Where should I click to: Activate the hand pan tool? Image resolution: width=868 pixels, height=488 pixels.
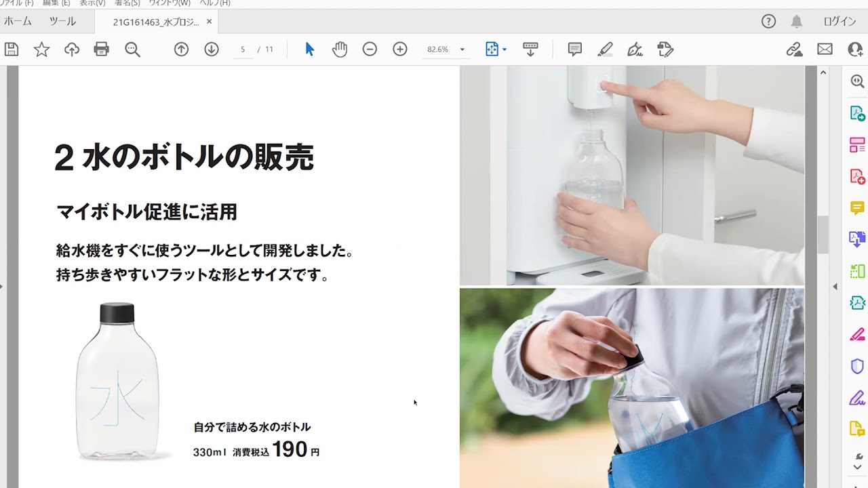(x=340, y=49)
